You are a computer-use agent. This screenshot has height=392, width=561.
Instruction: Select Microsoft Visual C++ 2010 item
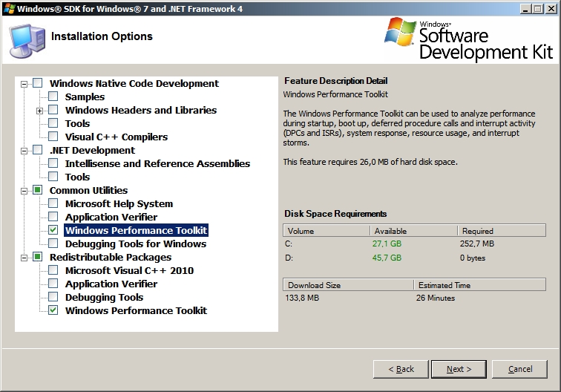(x=130, y=271)
